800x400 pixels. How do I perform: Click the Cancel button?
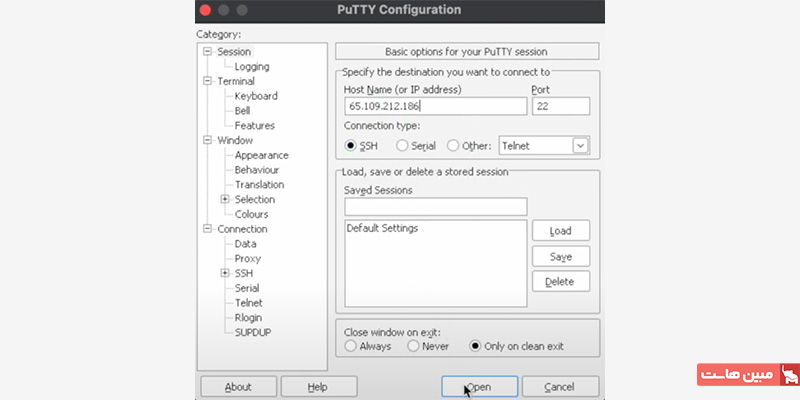click(560, 387)
